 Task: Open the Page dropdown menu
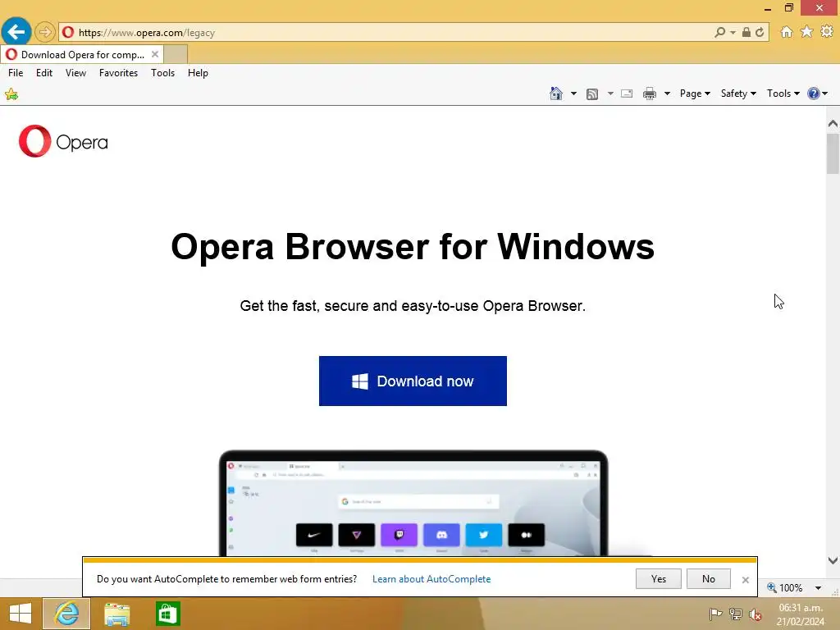(695, 94)
